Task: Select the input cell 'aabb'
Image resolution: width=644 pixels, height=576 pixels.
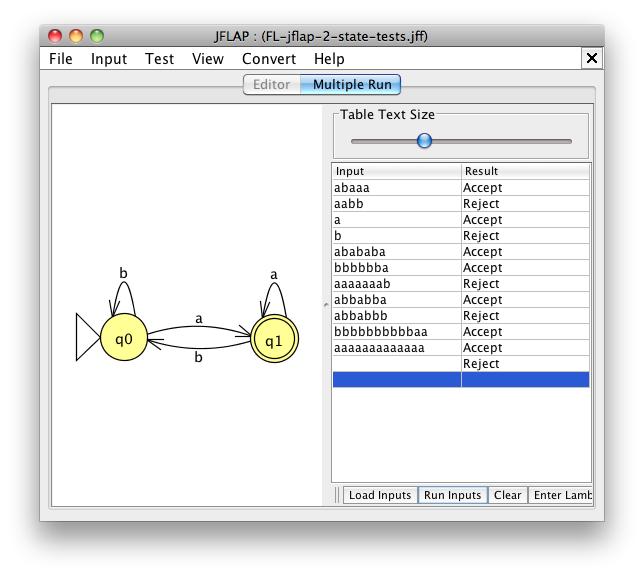Action: 397,204
